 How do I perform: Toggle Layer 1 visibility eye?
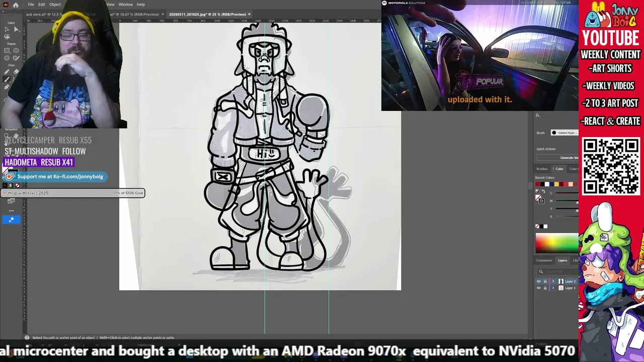click(x=539, y=288)
